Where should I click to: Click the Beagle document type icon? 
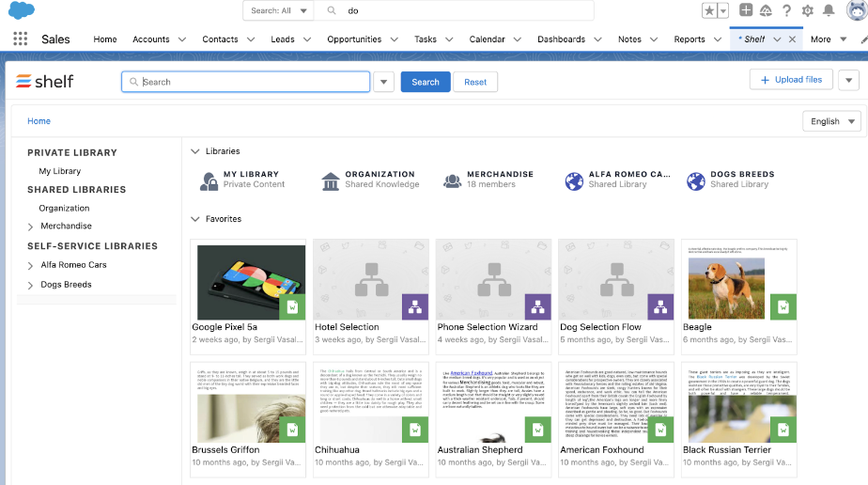(783, 306)
